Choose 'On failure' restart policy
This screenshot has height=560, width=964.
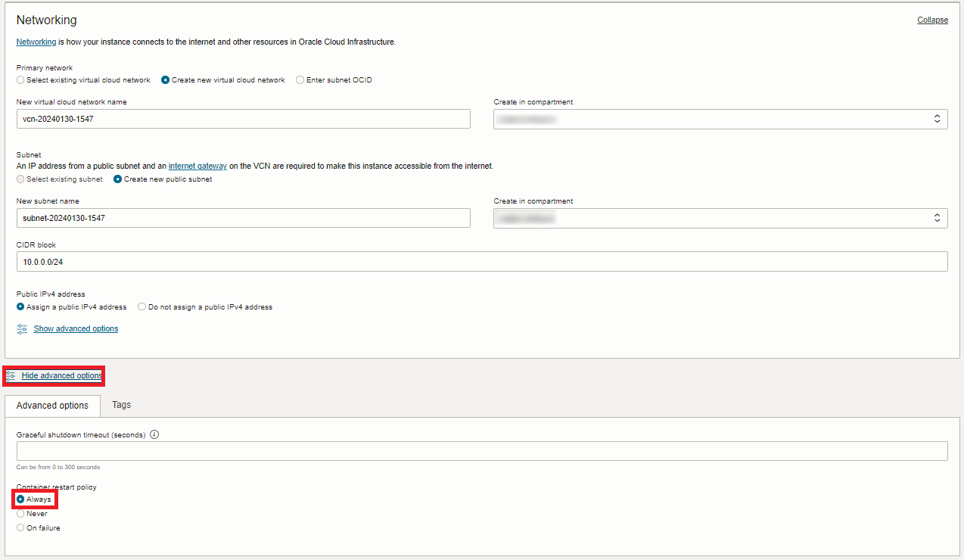click(x=20, y=528)
